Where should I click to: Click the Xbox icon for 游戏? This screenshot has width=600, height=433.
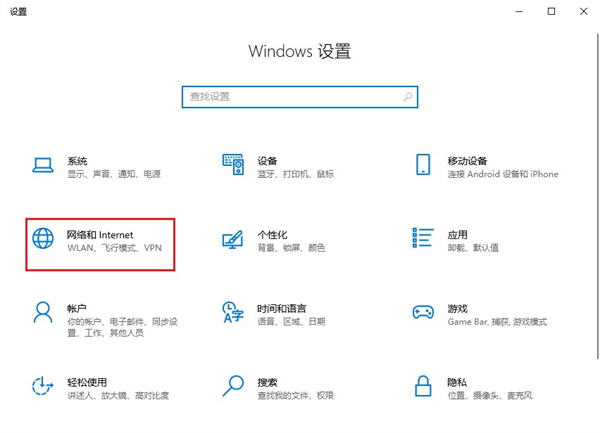423,314
